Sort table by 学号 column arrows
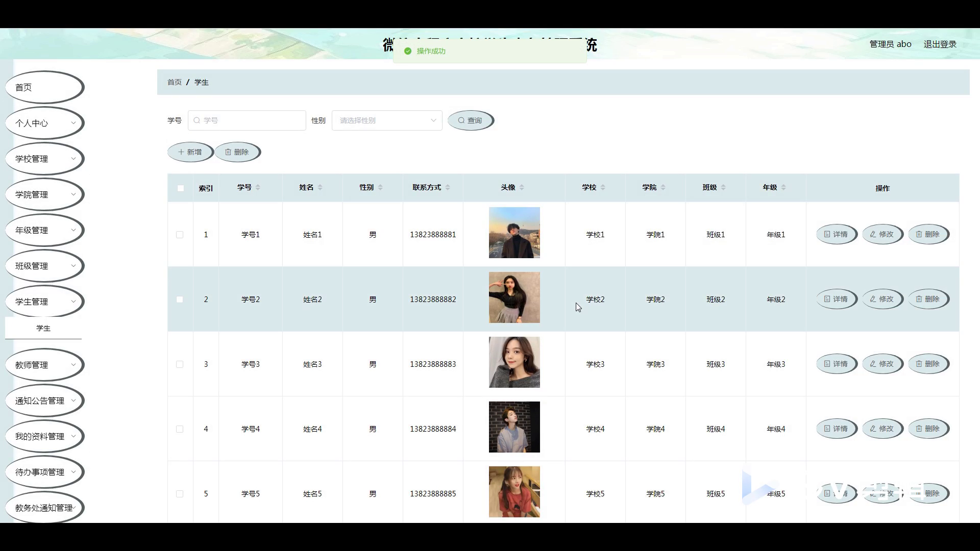The image size is (980, 551). [258, 188]
